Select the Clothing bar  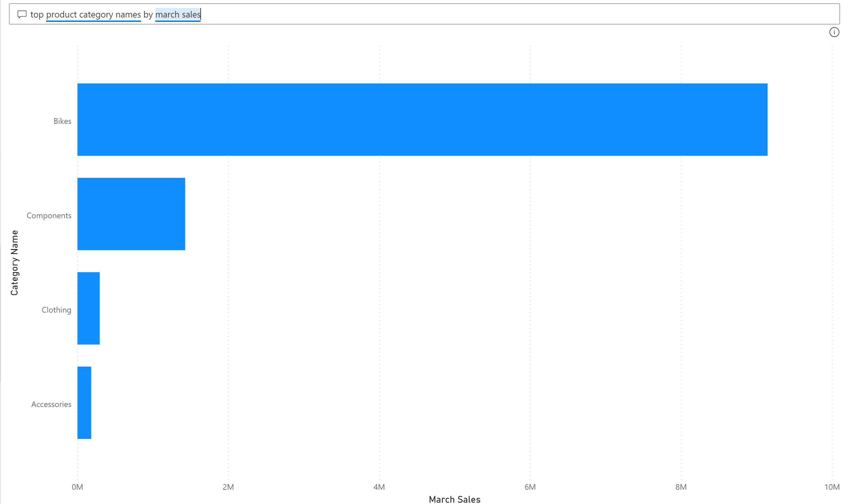tap(88, 308)
